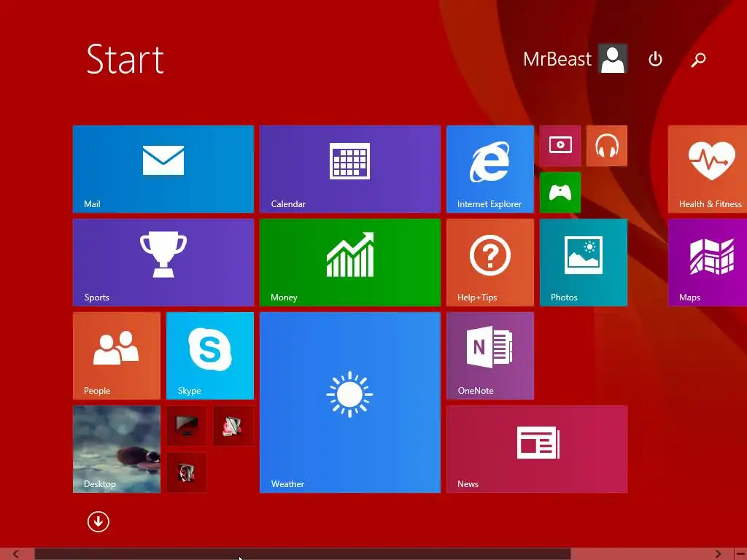Click the Power options button
The height and width of the screenshot is (560, 747).
(656, 60)
